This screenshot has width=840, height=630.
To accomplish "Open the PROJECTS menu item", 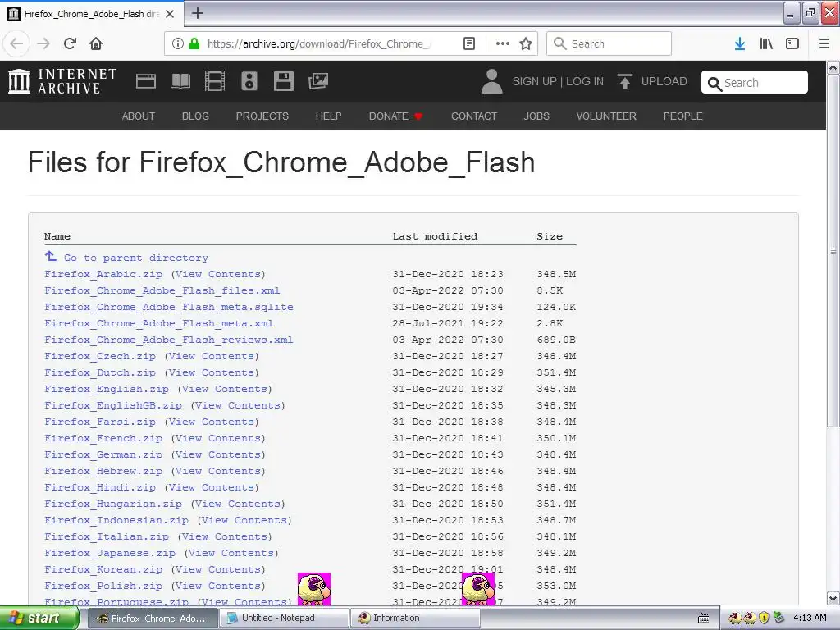I will click(262, 116).
